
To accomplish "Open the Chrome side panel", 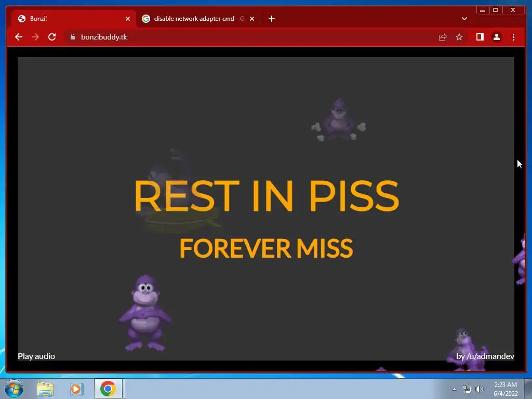I will click(480, 37).
